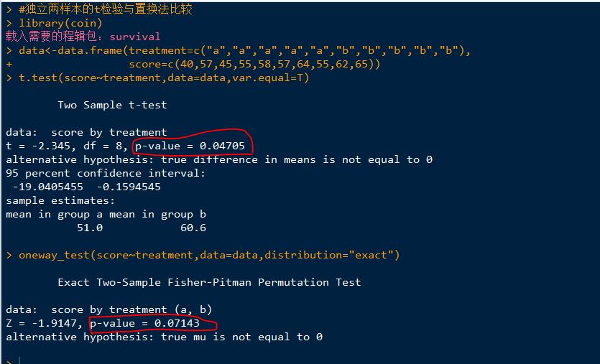Click the Z = -1.9147 statistic
Image resolution: width=600 pixels, height=364 pixels.
point(42,323)
